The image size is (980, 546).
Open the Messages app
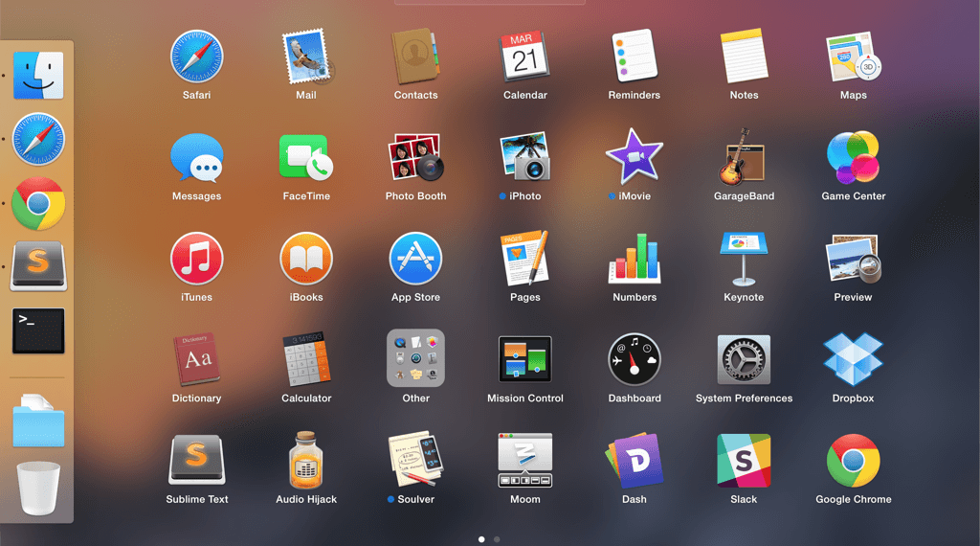pos(197,158)
